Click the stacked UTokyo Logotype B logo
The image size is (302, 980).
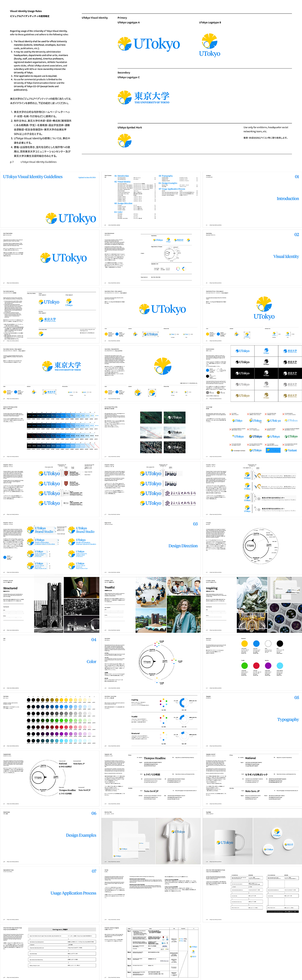[209, 45]
